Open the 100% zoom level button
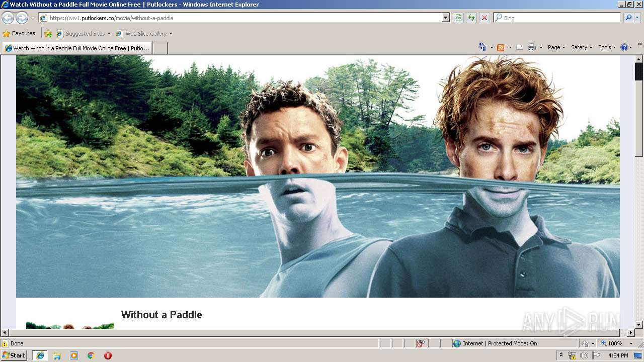The width and height of the screenshot is (644, 362). click(611, 343)
